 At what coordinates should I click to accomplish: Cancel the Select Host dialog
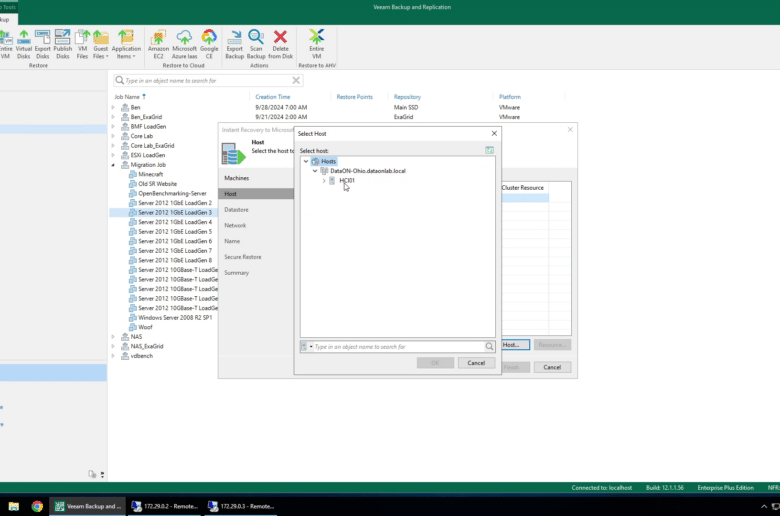[x=476, y=363]
